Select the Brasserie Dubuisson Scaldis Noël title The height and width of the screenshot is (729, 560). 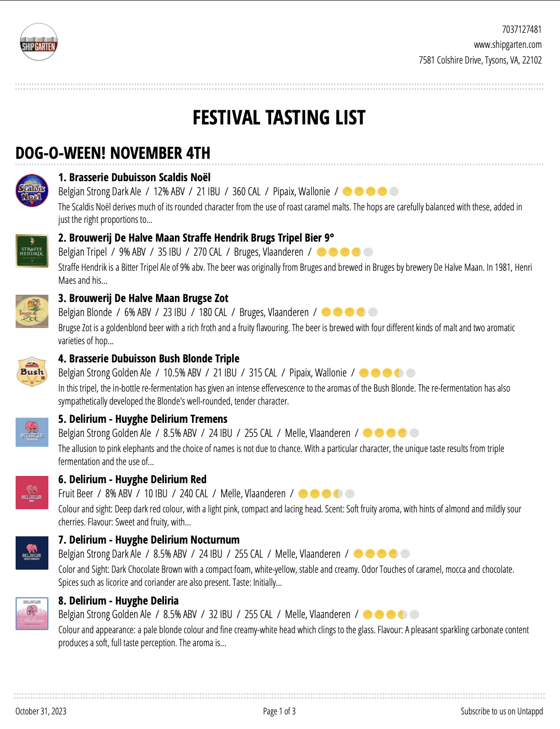(134, 178)
